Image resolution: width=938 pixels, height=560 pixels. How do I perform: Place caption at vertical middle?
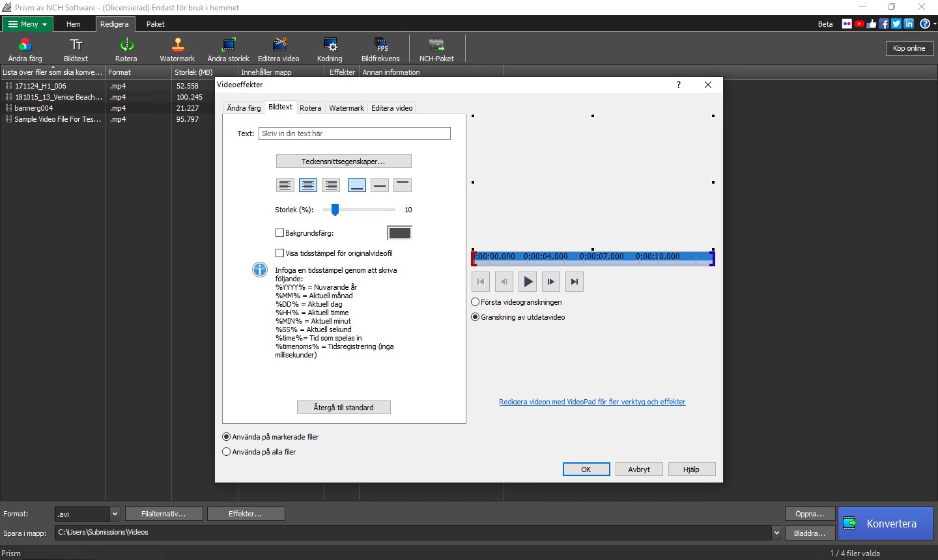tap(380, 186)
